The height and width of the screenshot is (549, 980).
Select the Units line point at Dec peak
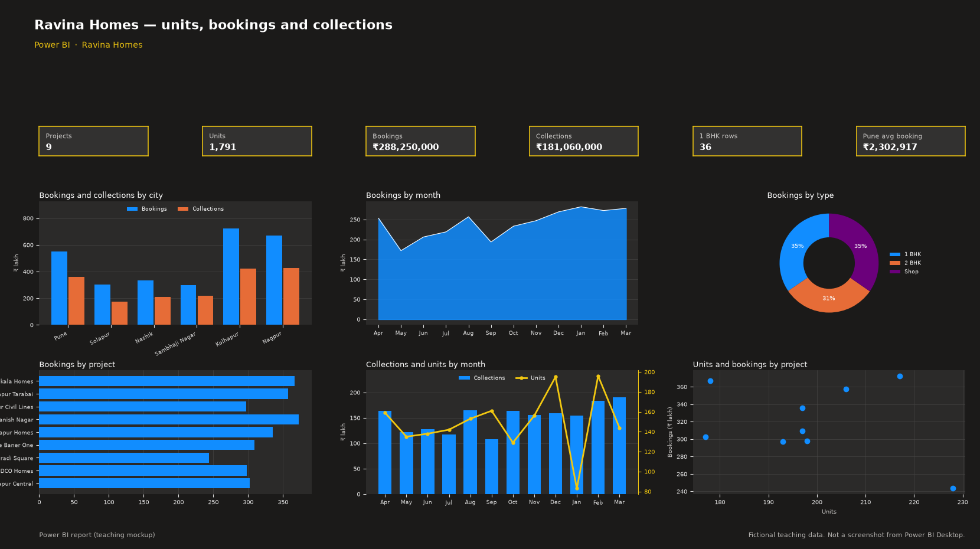(556, 377)
